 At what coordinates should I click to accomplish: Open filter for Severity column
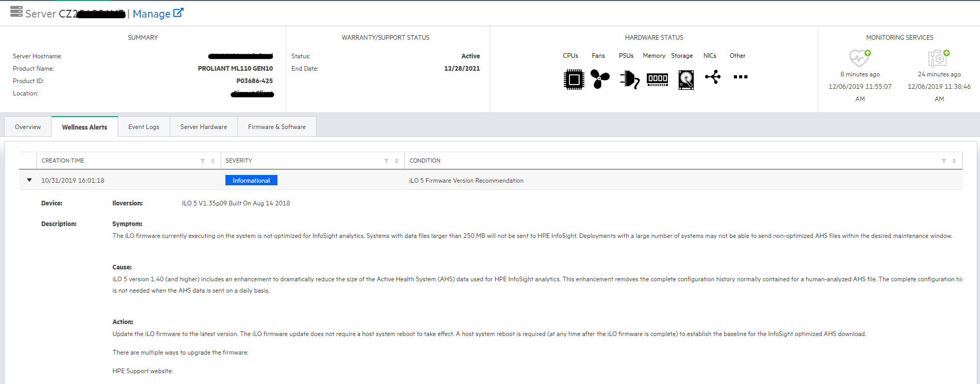coord(386,161)
